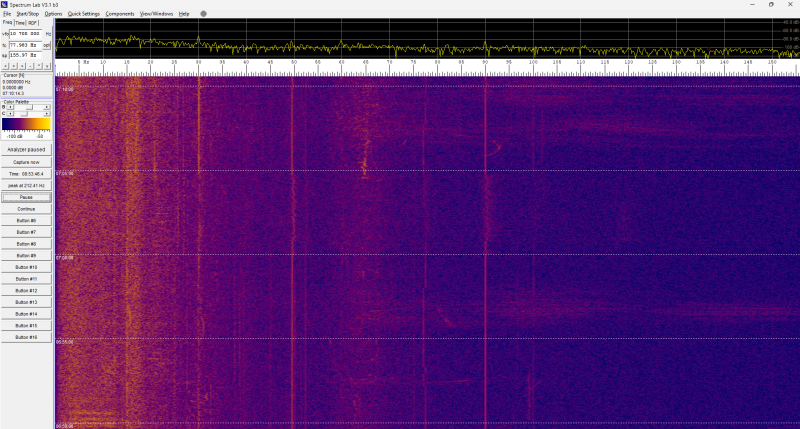
Task: Click brightness B slider left arrow
Action: pyautogui.click(x=10, y=107)
